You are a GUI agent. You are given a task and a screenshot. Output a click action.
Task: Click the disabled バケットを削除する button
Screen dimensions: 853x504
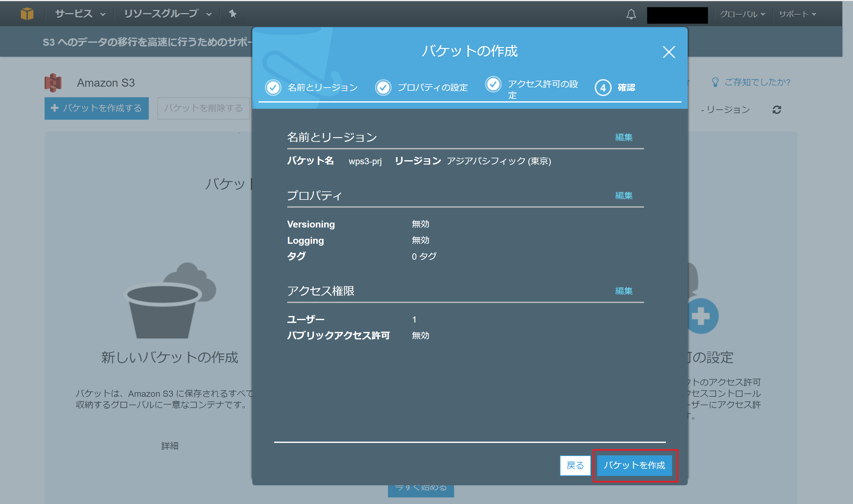(x=203, y=108)
